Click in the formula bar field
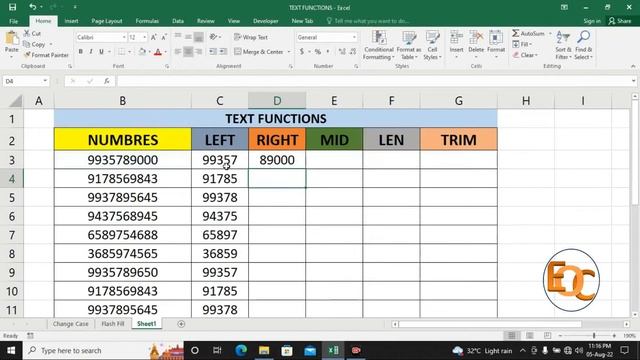 point(373,81)
